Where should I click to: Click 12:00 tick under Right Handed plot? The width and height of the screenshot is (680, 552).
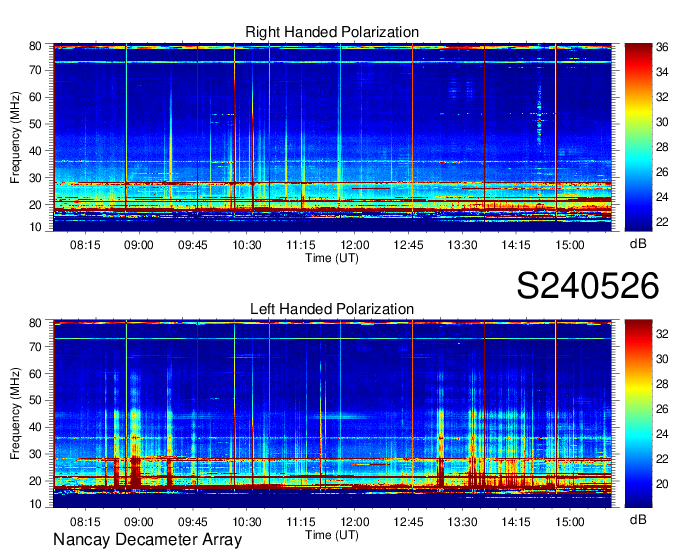point(354,245)
